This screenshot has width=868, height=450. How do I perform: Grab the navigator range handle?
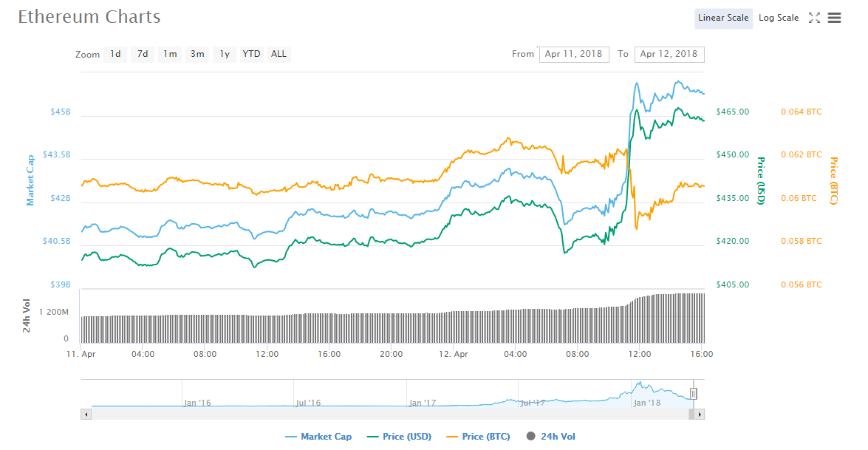(693, 394)
